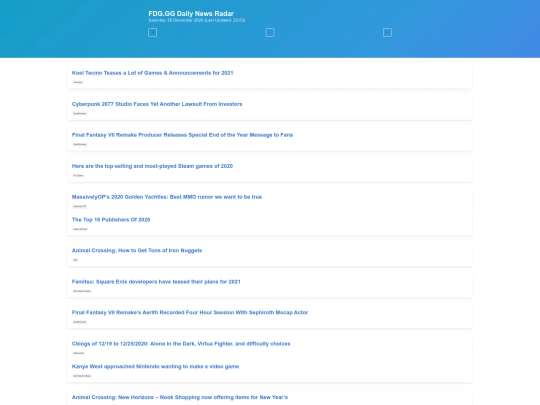Click source tag under Cblogs headline

pos(79,353)
